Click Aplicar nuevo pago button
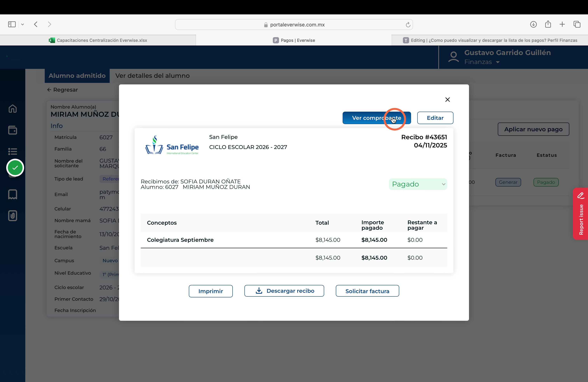588x382 pixels. click(533, 129)
